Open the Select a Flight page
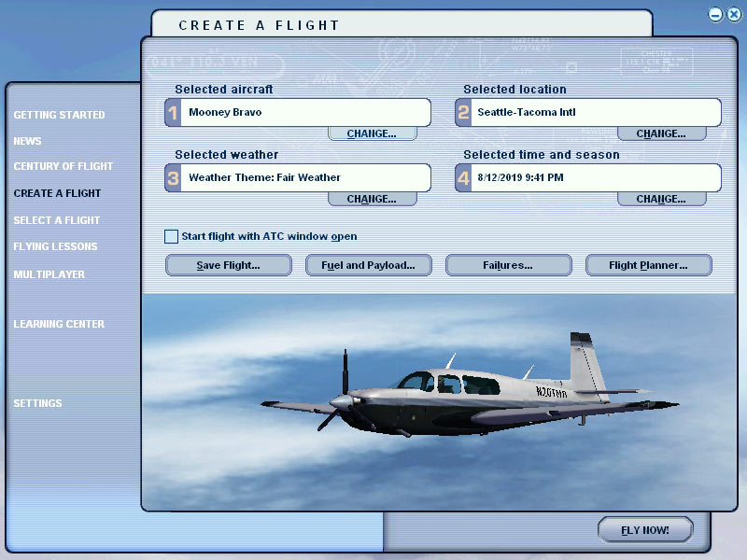 click(x=57, y=220)
